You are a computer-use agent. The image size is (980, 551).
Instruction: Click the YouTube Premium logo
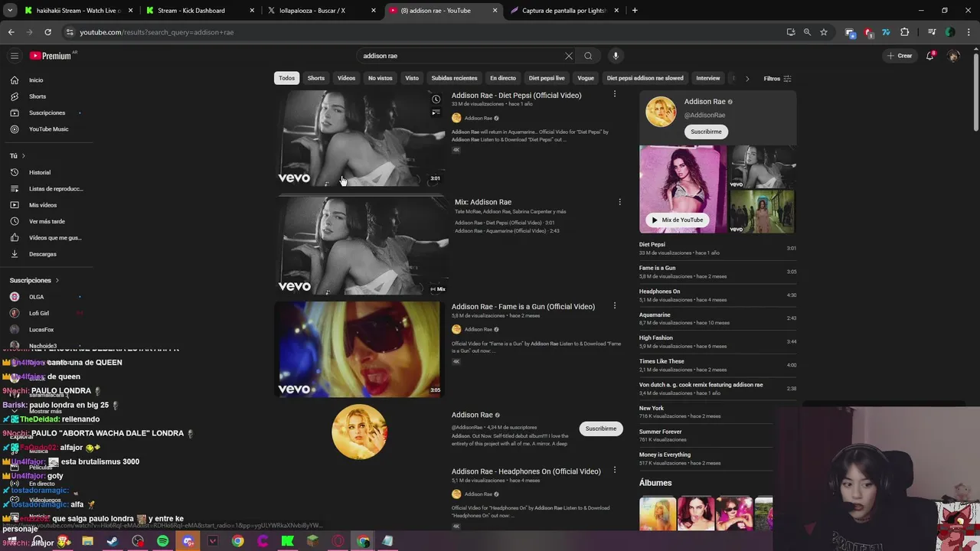[x=52, y=56]
